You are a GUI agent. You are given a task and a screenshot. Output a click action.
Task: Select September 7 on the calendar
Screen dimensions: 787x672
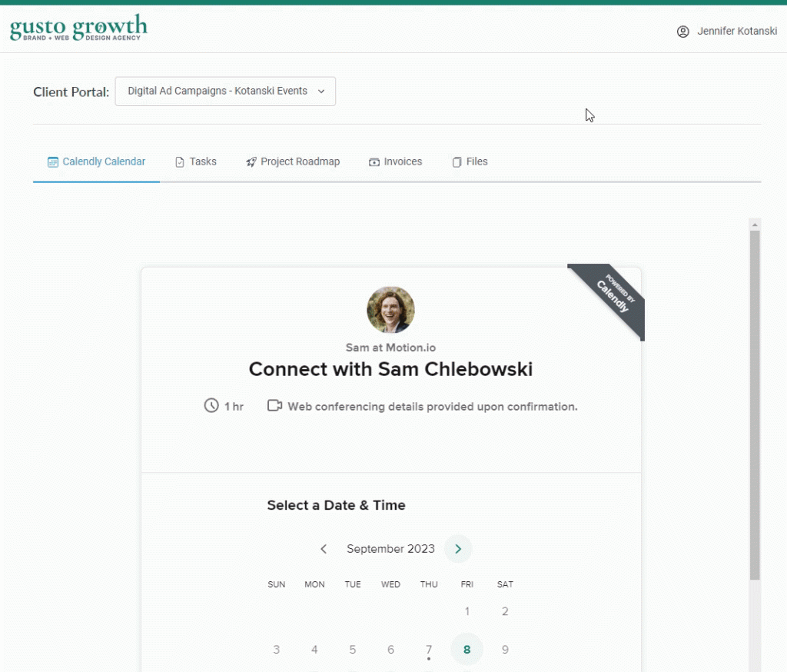point(429,650)
